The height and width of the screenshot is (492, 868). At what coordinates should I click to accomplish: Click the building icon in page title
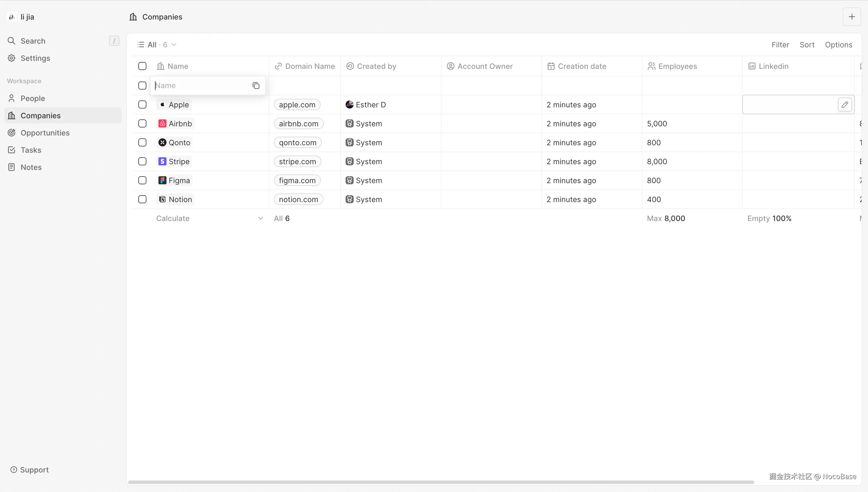coord(133,17)
